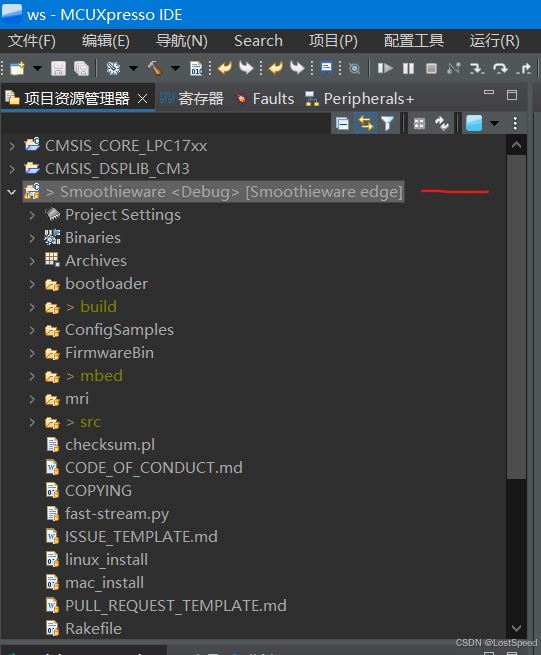Select the checksum.pl file

[x=110, y=445]
